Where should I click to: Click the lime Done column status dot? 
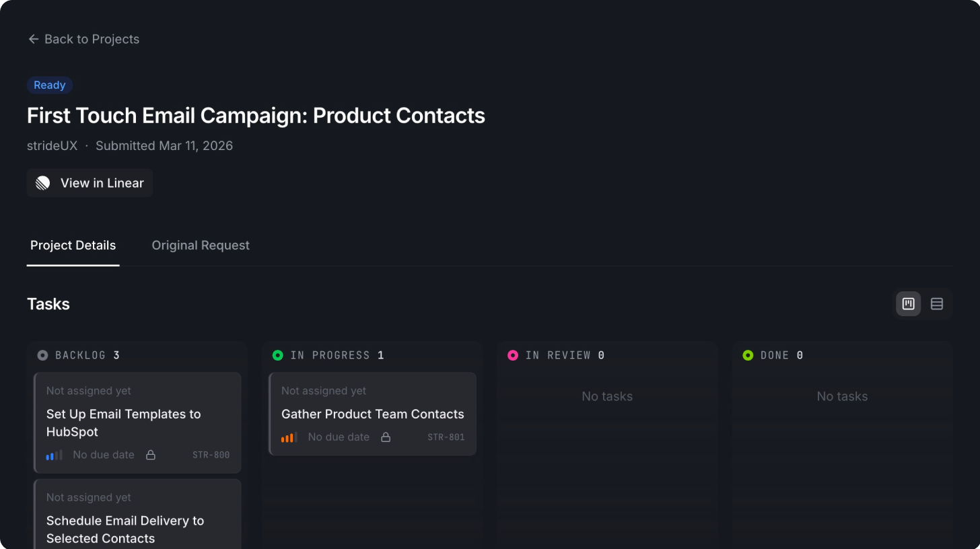pyautogui.click(x=748, y=355)
